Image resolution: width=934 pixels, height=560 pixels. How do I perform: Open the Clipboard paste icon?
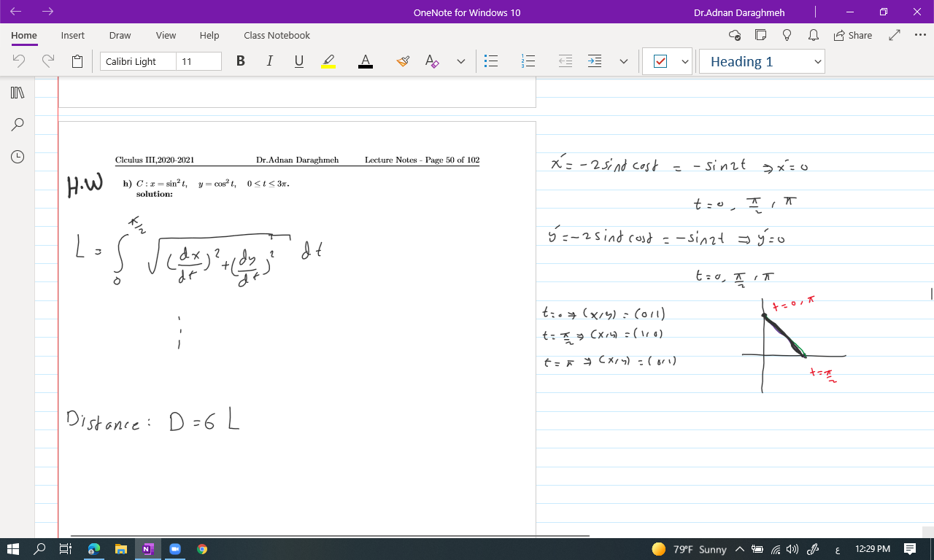77,61
